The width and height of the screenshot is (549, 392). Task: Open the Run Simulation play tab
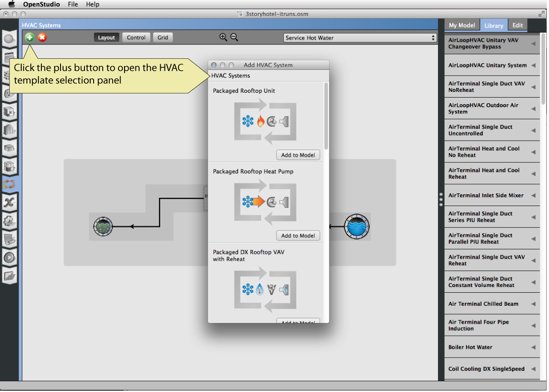click(x=10, y=257)
